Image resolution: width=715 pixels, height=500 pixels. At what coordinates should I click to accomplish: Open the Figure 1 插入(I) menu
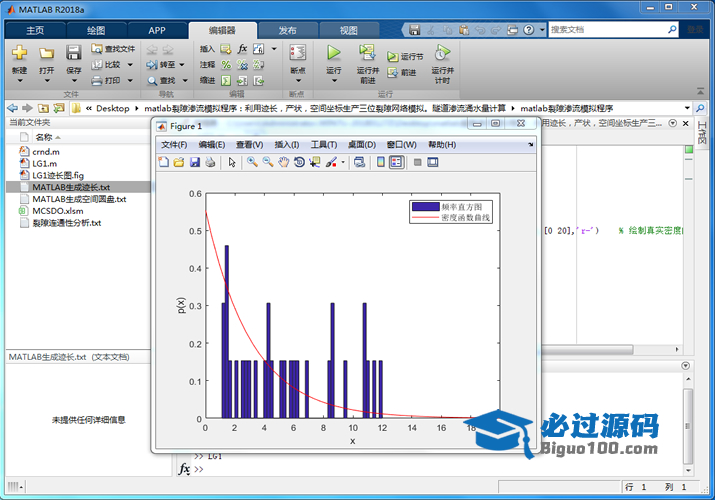(x=286, y=144)
